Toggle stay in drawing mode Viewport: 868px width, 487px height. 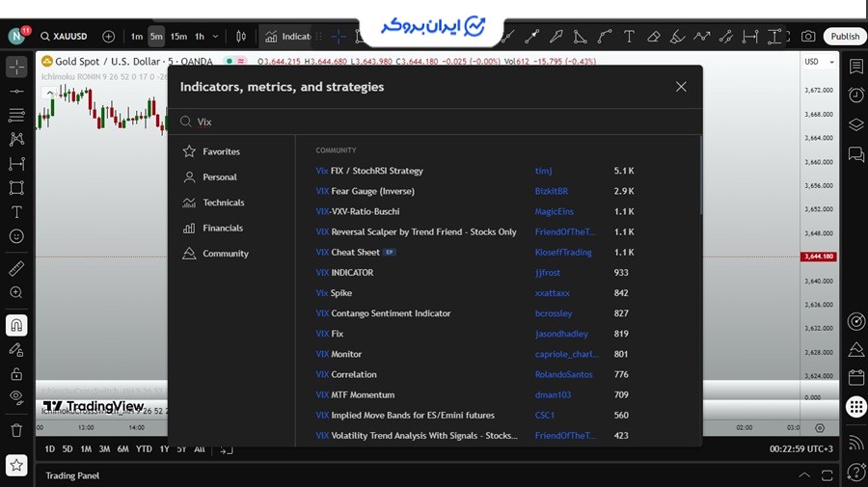coord(16,350)
